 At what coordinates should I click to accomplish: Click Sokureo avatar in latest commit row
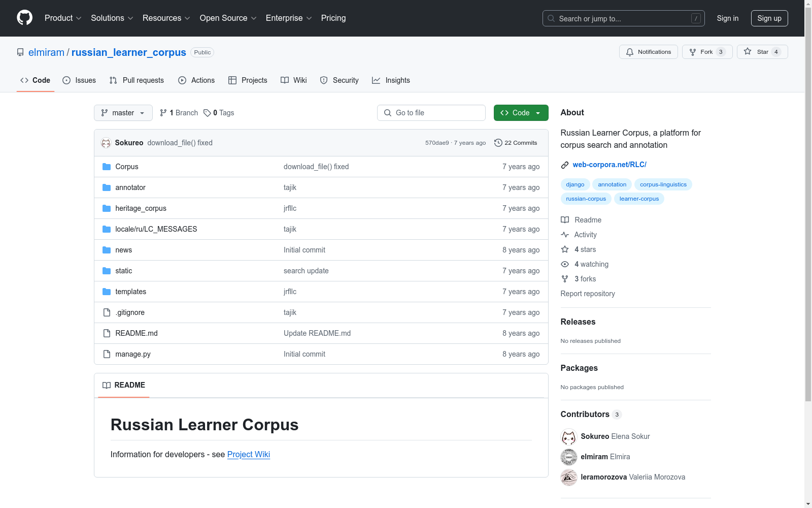coord(106,143)
